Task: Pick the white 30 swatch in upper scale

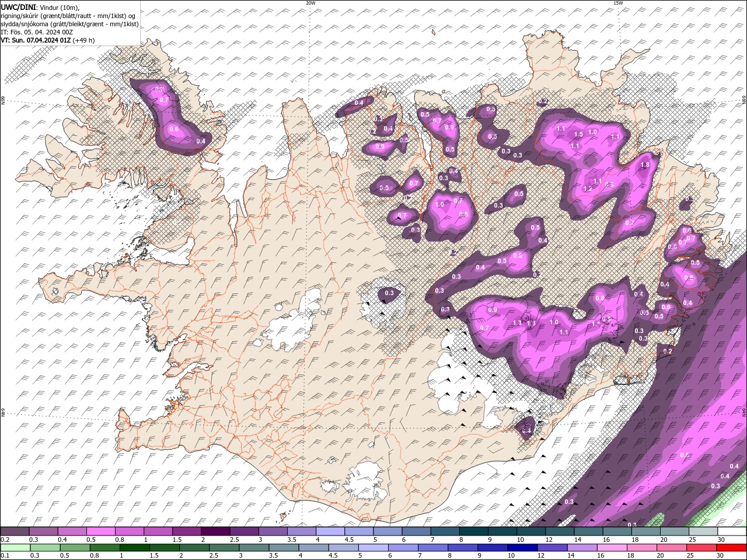Action: [x=732, y=531]
